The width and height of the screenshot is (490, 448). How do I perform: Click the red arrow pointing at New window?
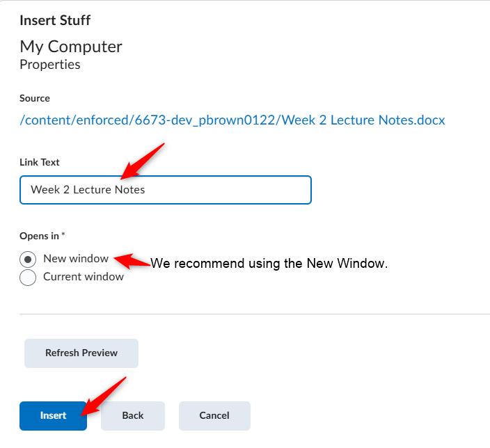point(132,261)
